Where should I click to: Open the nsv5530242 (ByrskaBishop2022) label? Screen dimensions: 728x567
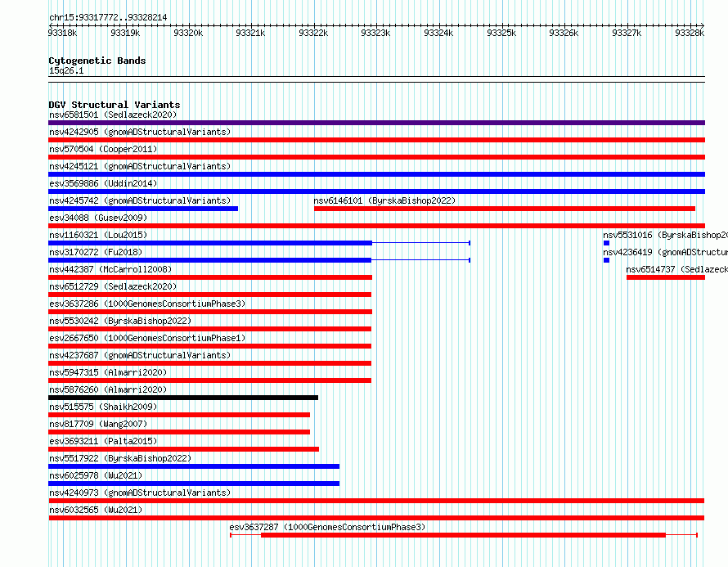coord(120,321)
